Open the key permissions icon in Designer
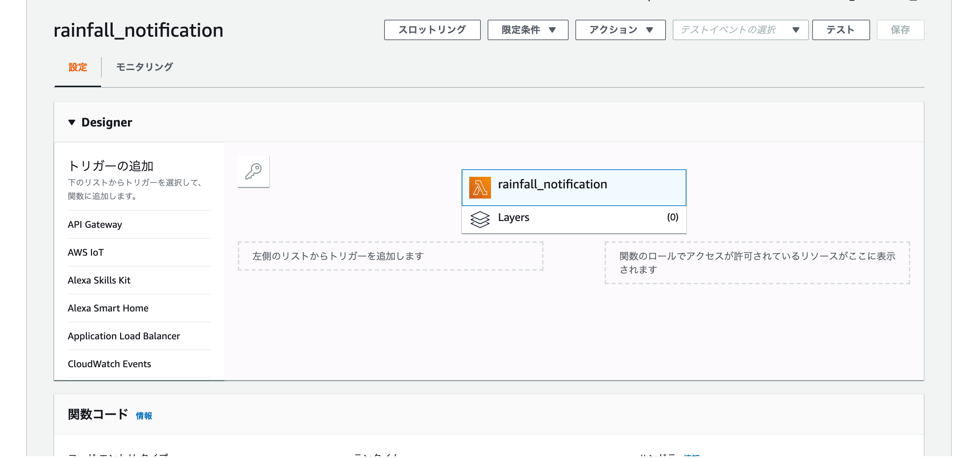The height and width of the screenshot is (459, 980). pyautogui.click(x=254, y=171)
